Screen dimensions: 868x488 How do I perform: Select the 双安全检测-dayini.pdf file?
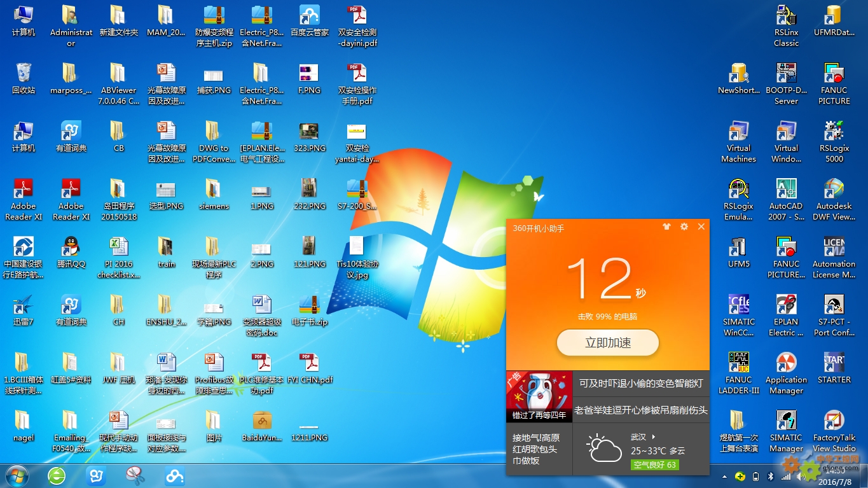[x=357, y=26]
